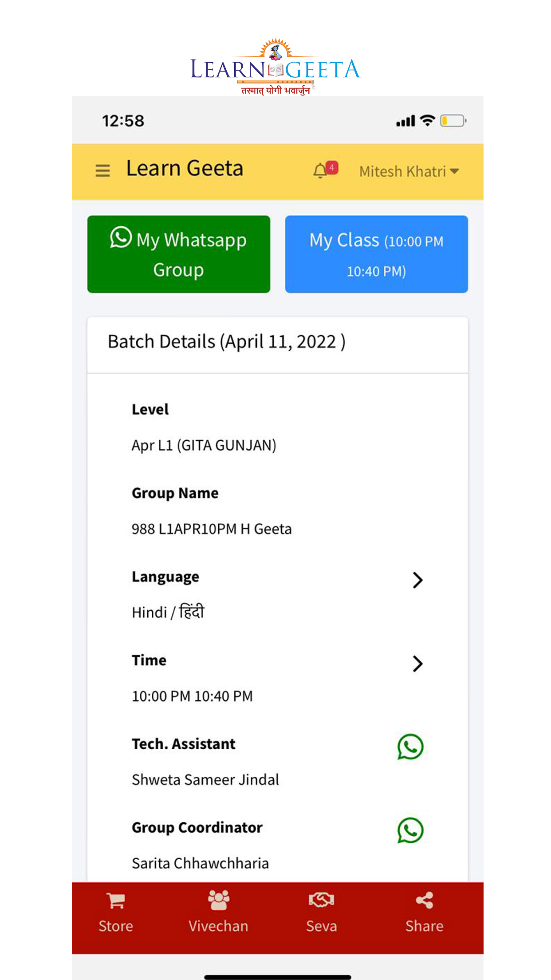Open My Whatsapp Group
This screenshot has height=980, width=551.
point(179,254)
